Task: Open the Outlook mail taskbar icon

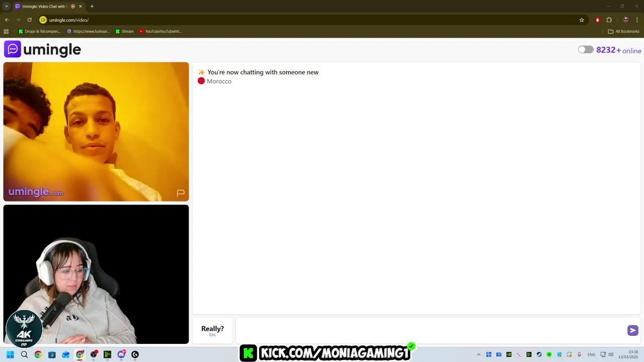Action: tap(65, 354)
